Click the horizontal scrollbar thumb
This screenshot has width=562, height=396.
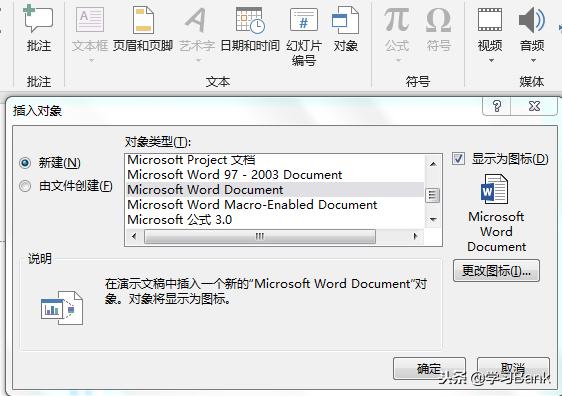[260, 236]
